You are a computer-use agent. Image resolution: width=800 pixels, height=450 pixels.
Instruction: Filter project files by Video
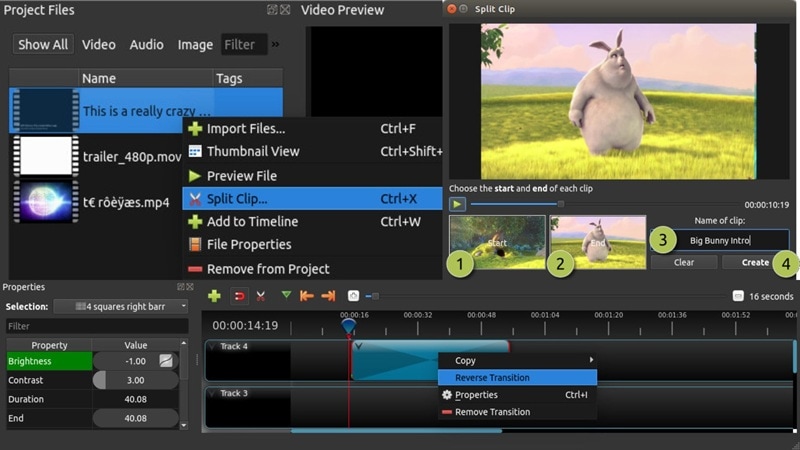click(98, 44)
